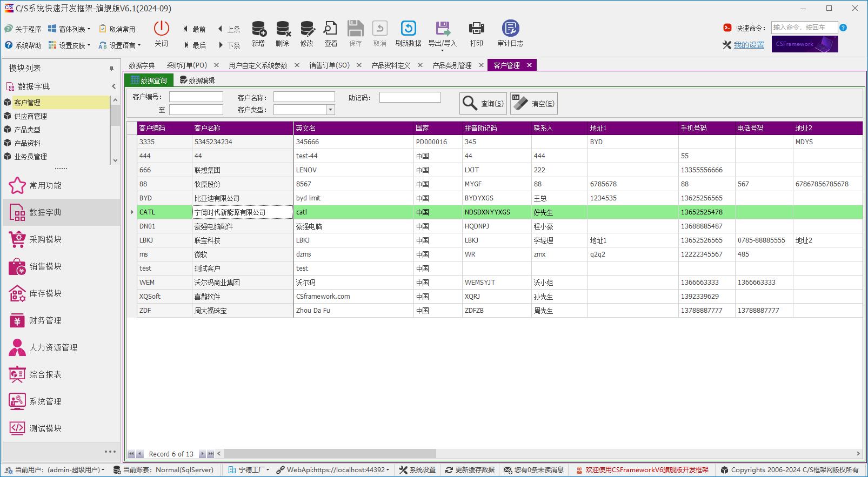Open the 系统管理 system admin module
This screenshot has height=477, width=868.
pyautogui.click(x=61, y=401)
